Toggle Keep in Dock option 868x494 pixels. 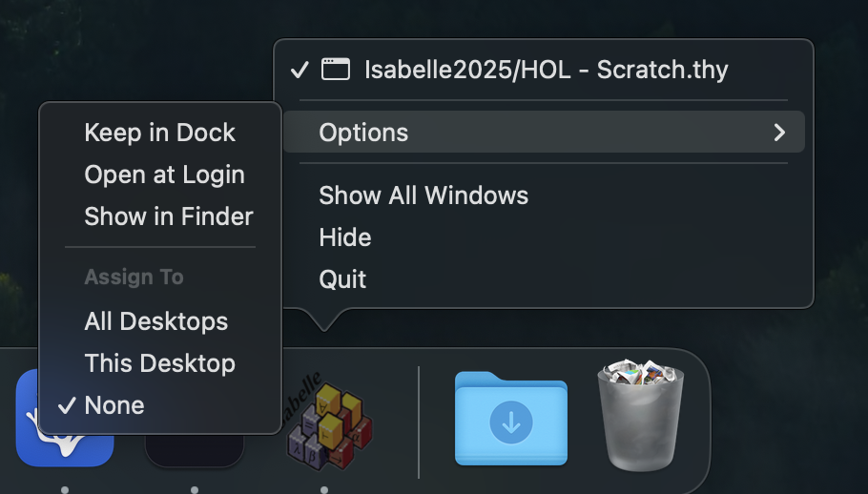(x=159, y=133)
